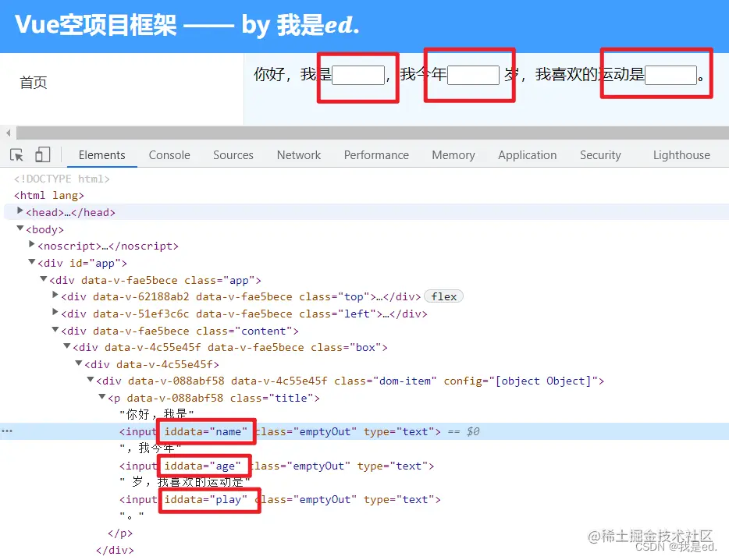729x560 pixels.
Task: Expand the div with class top
Action: tap(55, 295)
